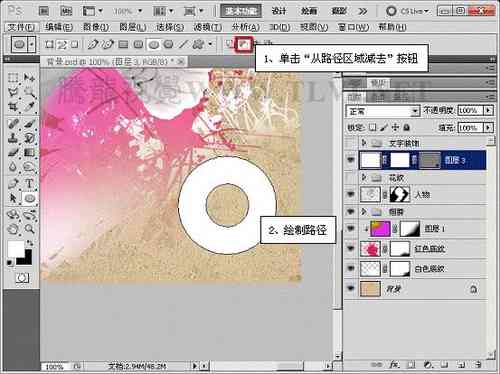Choose the Rectangle shape in options bar

pyautogui.click(x=124, y=44)
